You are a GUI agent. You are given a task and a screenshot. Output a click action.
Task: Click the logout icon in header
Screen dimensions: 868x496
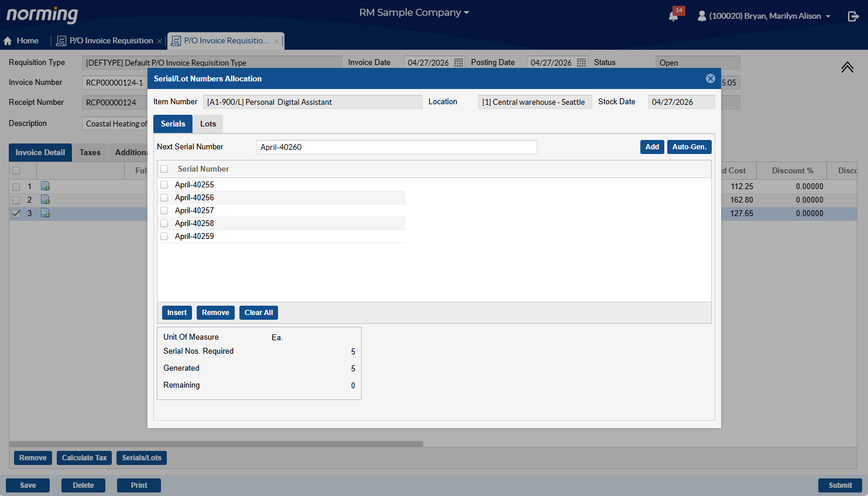[853, 16]
